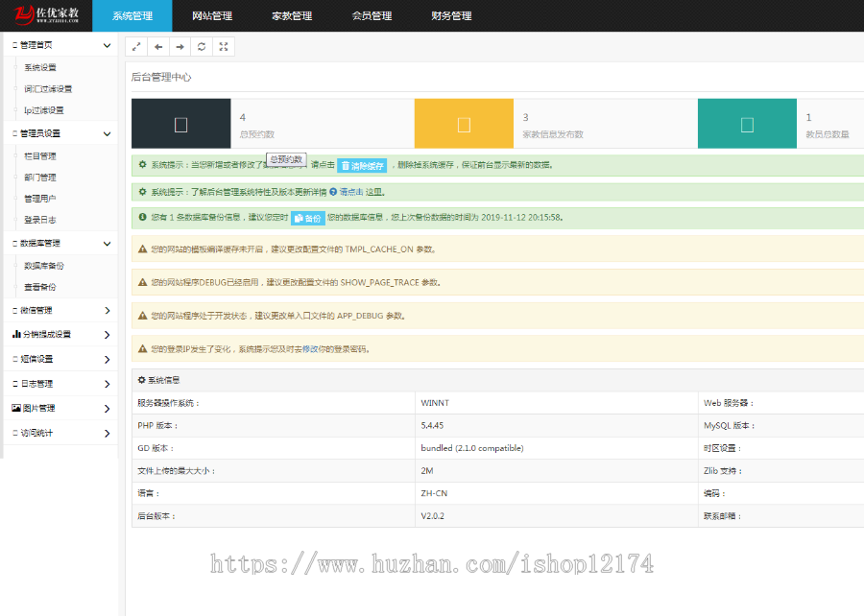Collapse the 数据库管理 section chevron

pyautogui.click(x=107, y=244)
